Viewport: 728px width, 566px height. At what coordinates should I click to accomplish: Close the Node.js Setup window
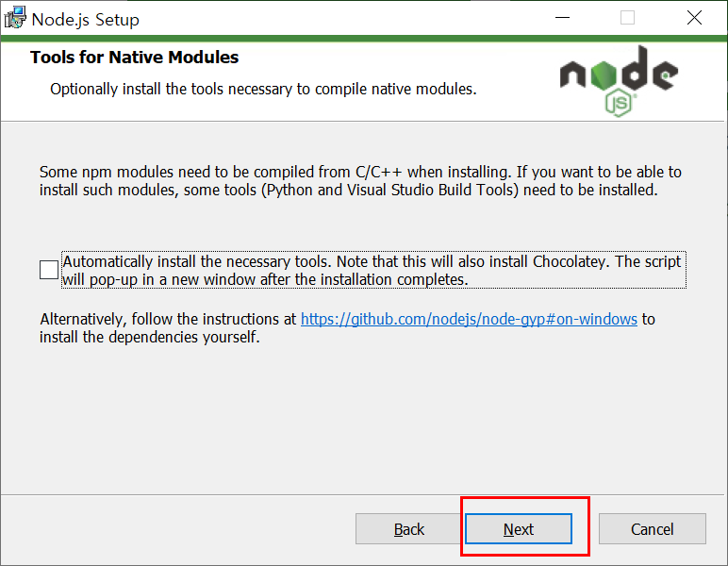694,18
